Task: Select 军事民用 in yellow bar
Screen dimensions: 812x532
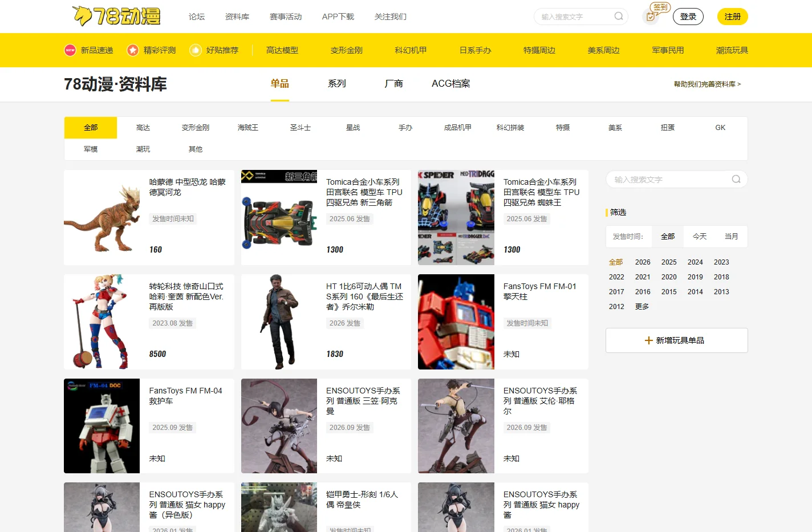Action: 668,50
